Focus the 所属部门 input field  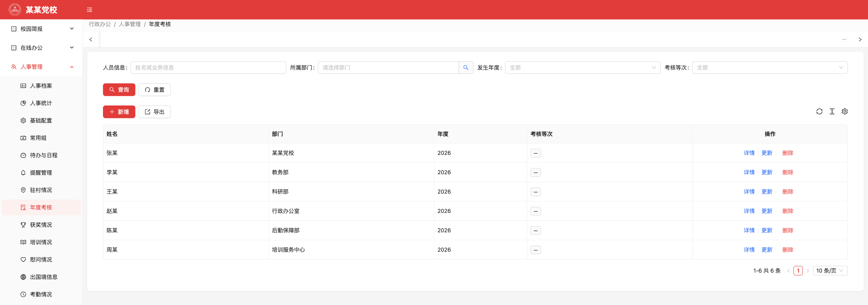point(388,68)
